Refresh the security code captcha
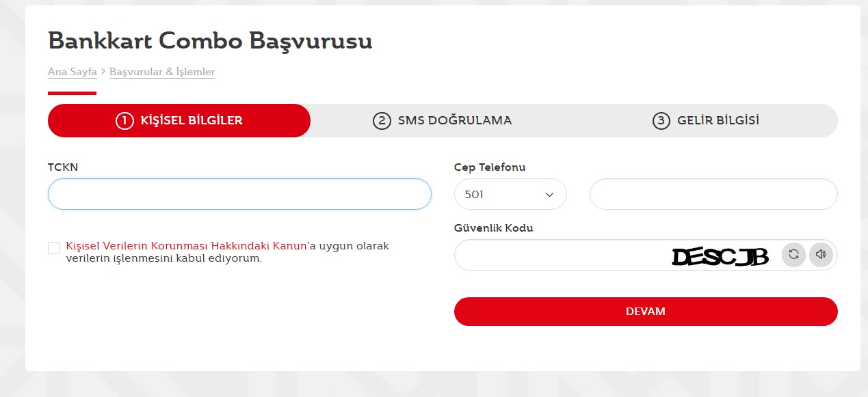The width and height of the screenshot is (868, 397). [x=793, y=255]
